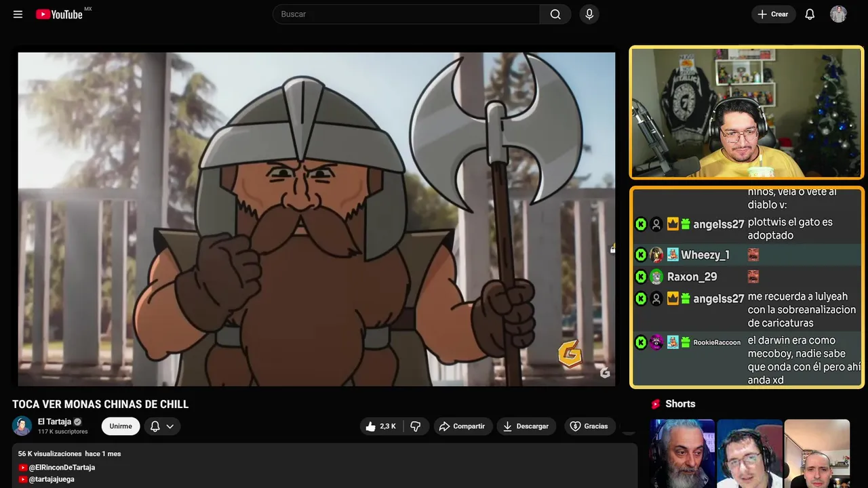Open the notifications bell in header
The height and width of the screenshot is (488, 868).
point(810,14)
